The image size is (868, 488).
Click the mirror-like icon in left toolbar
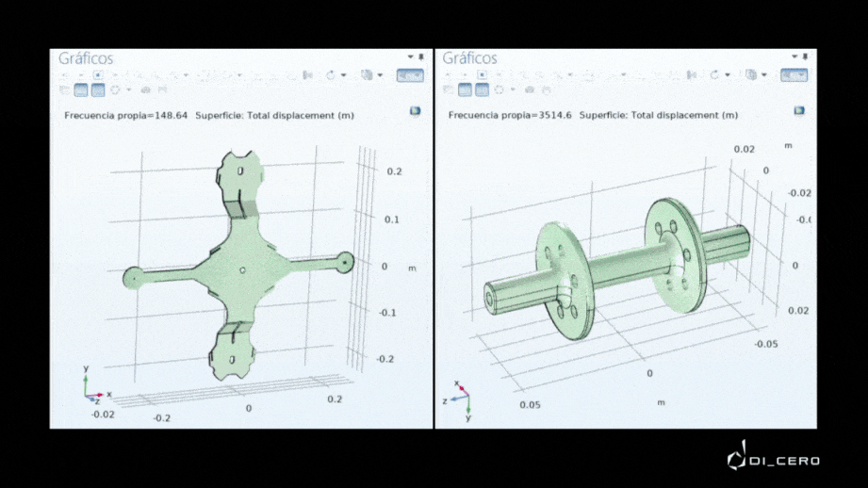[x=307, y=74]
